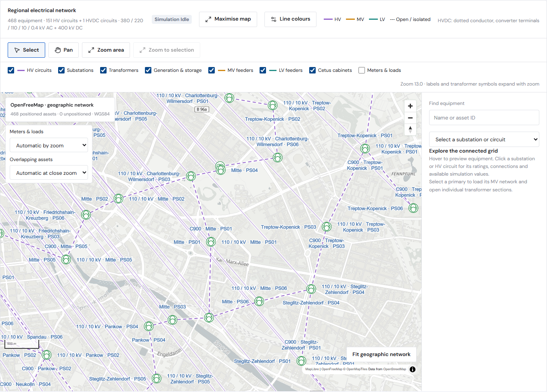Open the OpenStreetMap data attribution link
Viewport: 547px width, 392px height.
tap(394, 369)
